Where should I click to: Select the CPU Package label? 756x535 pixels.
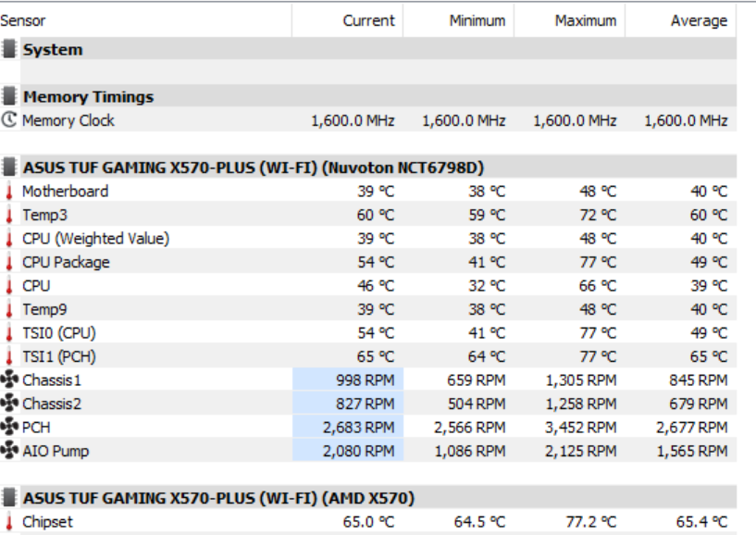[66, 263]
